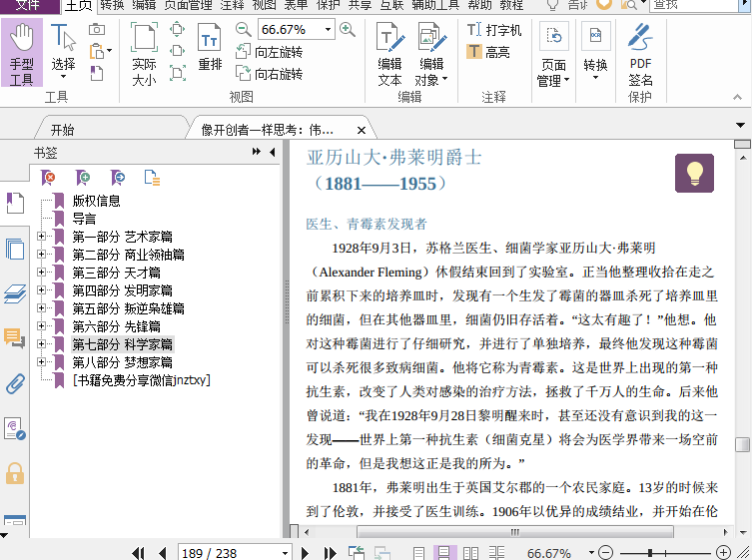Click the bookmarks panel options page icon
The image size is (752, 560).
[x=152, y=178]
